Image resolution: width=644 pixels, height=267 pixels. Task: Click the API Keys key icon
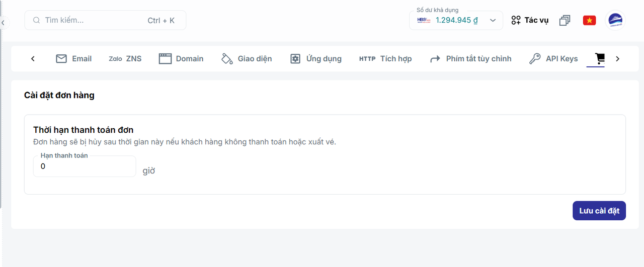[535, 59]
